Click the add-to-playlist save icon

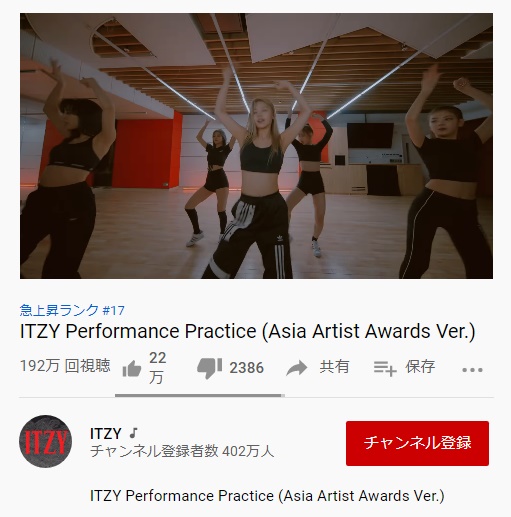pyautogui.click(x=385, y=368)
